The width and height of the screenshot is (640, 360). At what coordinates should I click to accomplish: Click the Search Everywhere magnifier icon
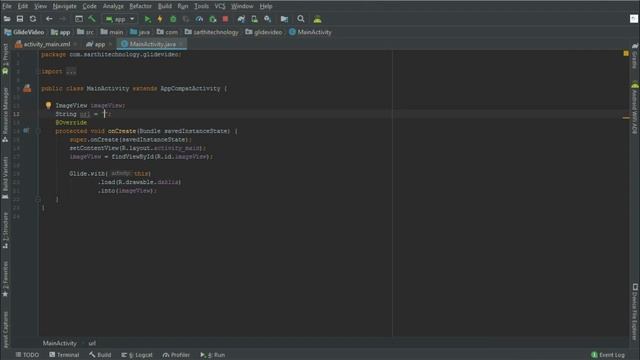click(301, 19)
